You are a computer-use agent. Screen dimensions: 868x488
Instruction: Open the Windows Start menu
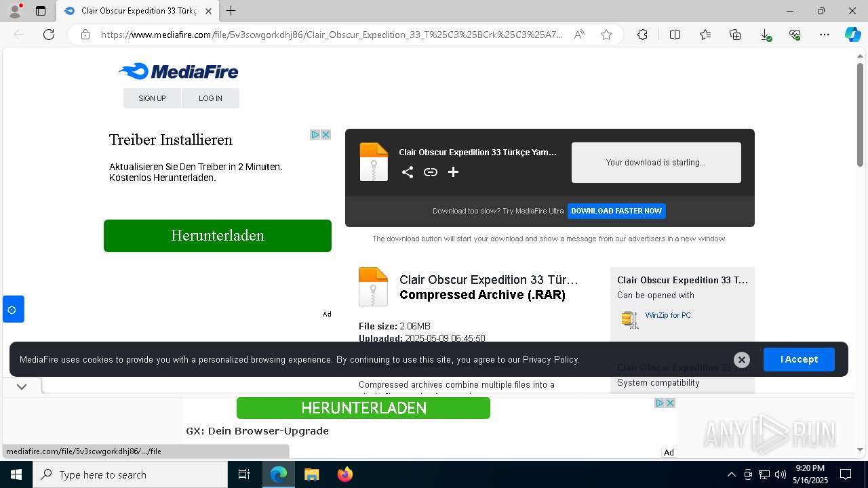(x=16, y=474)
